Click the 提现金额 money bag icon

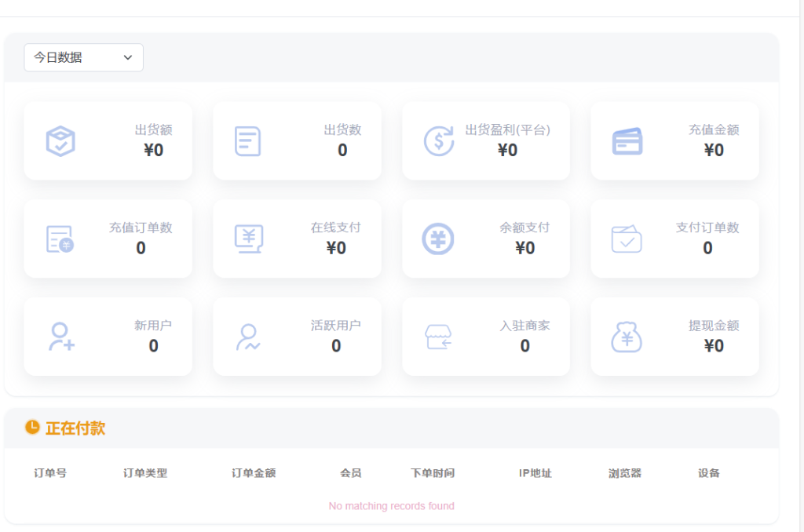point(627,337)
